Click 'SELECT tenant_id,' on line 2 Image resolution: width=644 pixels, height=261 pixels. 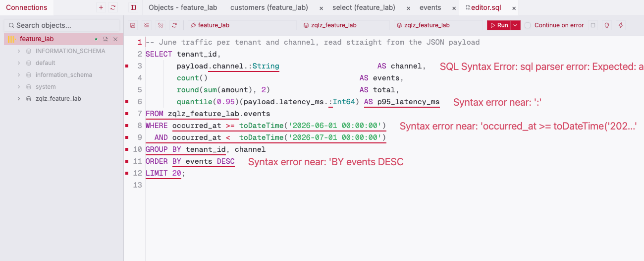point(183,54)
